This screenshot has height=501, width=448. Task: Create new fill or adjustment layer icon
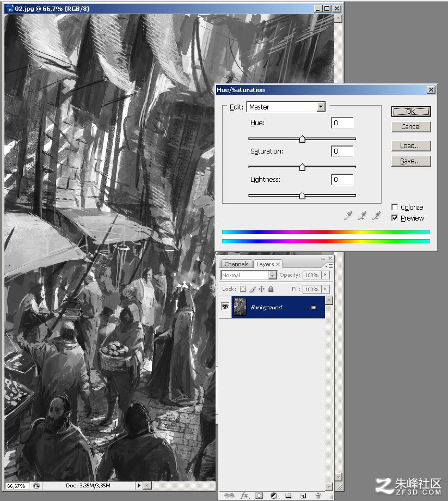[274, 496]
